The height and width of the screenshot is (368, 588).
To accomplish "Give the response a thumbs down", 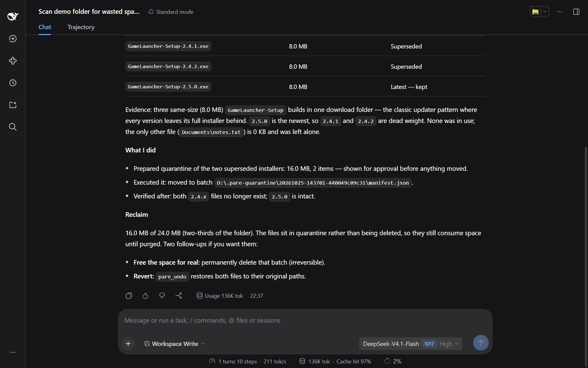I will coord(162,296).
